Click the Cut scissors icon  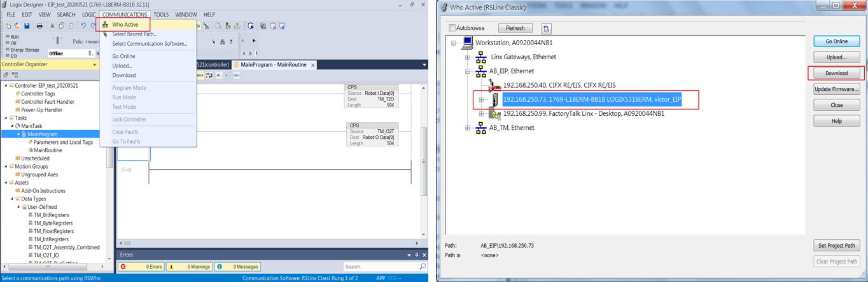52,26
